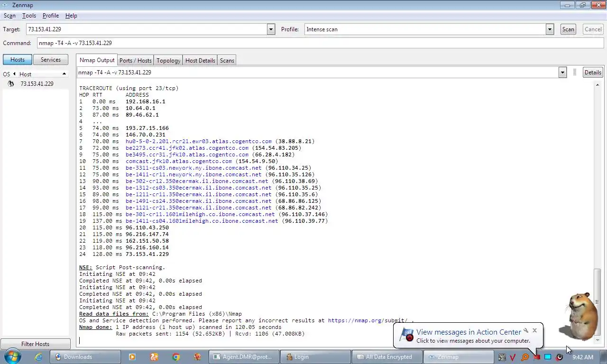Viewport: 607px width, 364px height.
Task: Open the Tools menu
Action: 29,16
